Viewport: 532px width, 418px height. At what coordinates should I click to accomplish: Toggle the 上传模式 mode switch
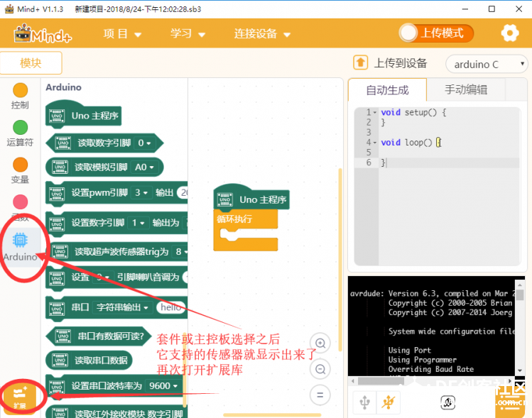tap(436, 33)
